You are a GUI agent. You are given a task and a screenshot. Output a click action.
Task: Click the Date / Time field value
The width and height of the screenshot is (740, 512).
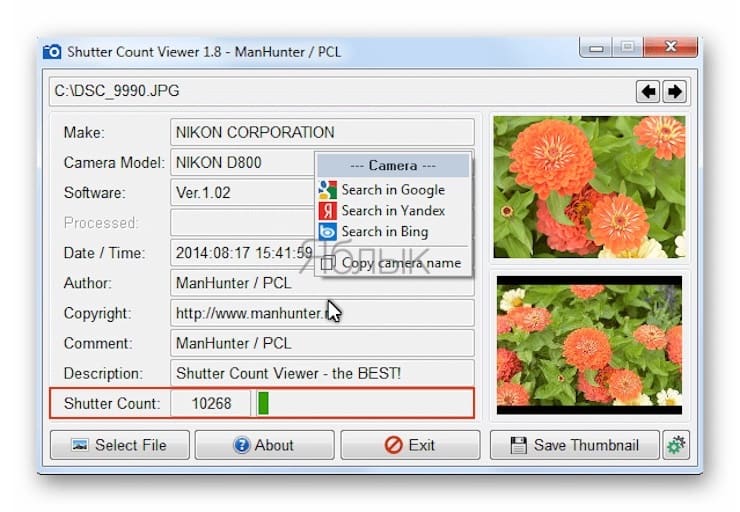[242, 253]
